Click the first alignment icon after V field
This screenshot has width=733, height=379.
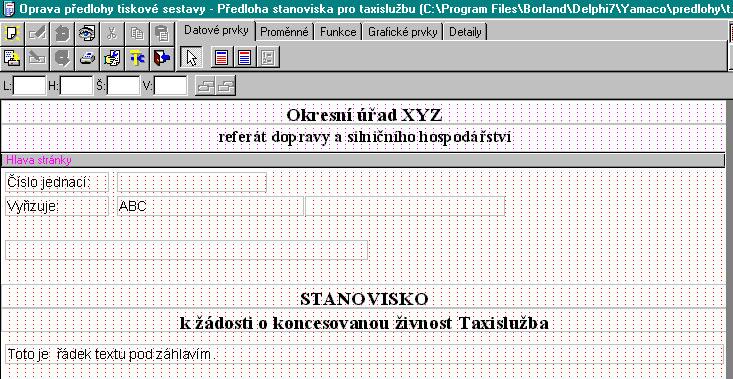205,86
